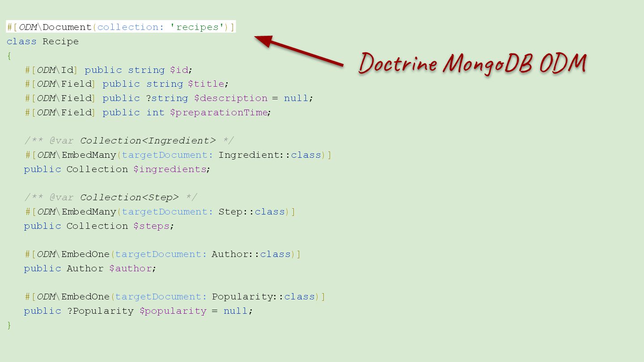The image size is (644, 362).
Task: Select the $title property
Action: click(x=206, y=84)
